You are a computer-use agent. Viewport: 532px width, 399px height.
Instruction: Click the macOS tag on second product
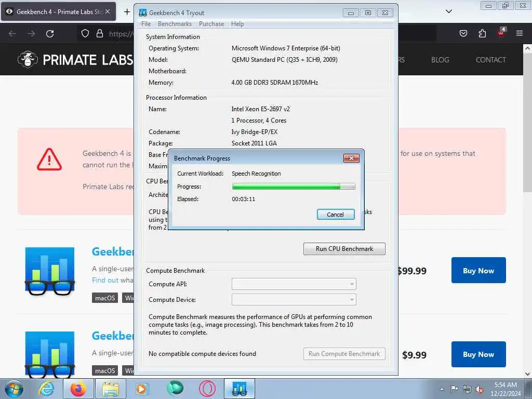coord(105,370)
